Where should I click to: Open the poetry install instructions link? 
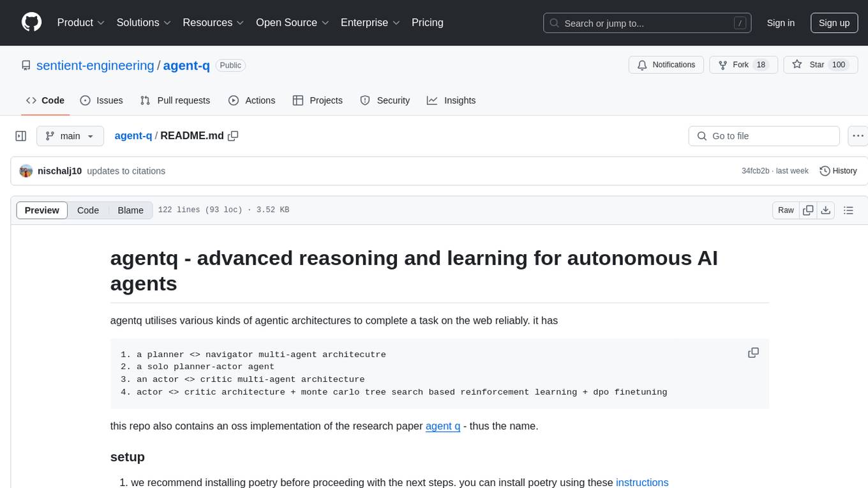coord(642,482)
